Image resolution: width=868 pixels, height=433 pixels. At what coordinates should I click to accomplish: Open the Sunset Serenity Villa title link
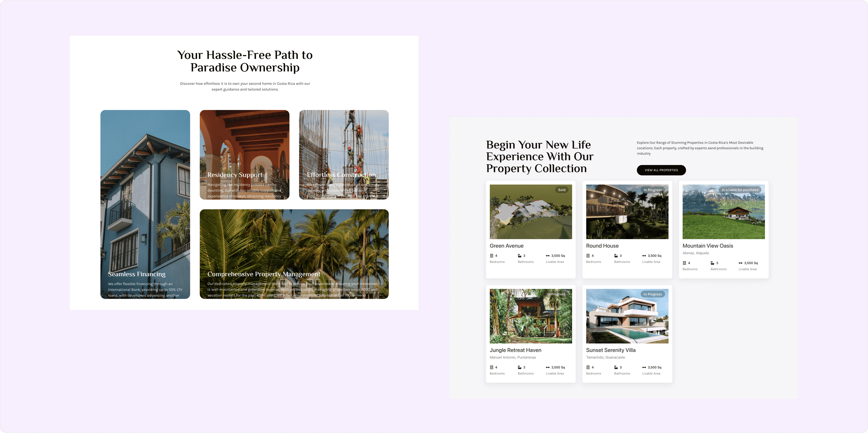point(611,350)
